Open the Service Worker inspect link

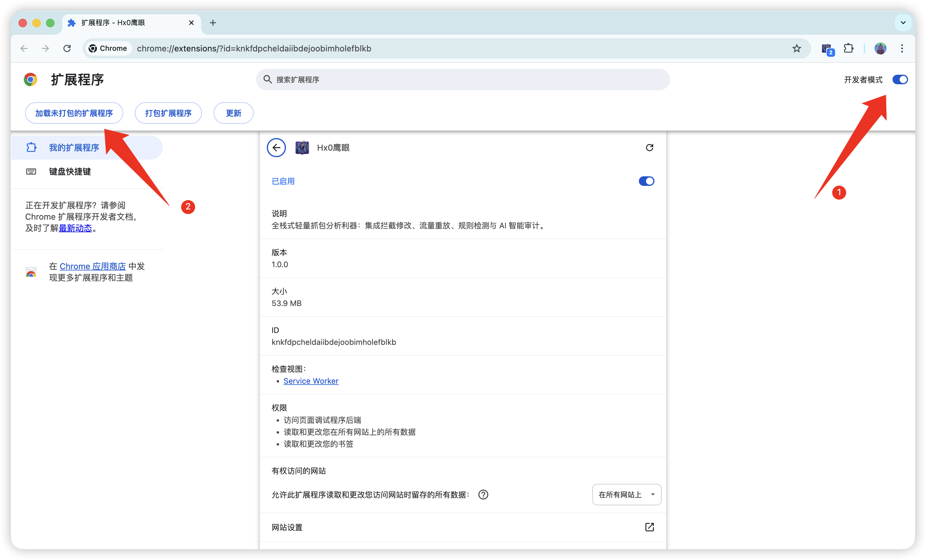coord(311,381)
